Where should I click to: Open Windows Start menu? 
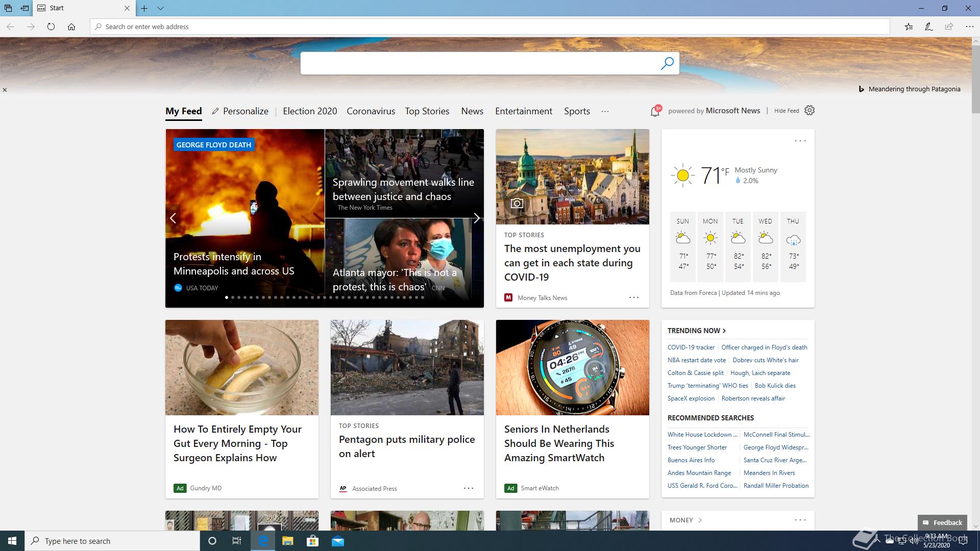tap(12, 541)
